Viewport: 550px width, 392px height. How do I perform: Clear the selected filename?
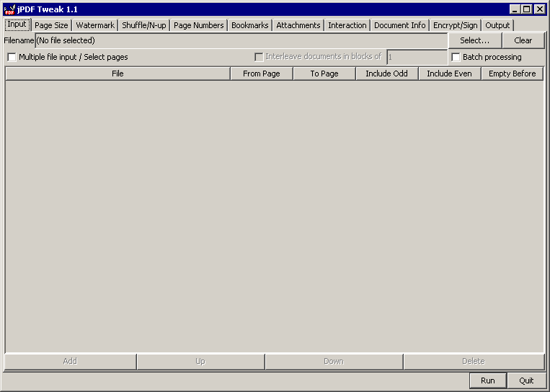(523, 40)
